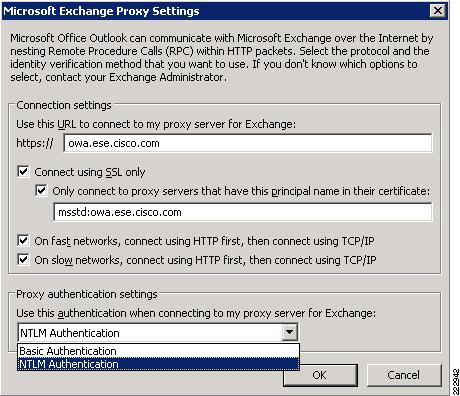The width and height of the screenshot is (460, 396).
Task: Focus the proxy server URL field owa.ese.cisco.com
Action: [248, 143]
